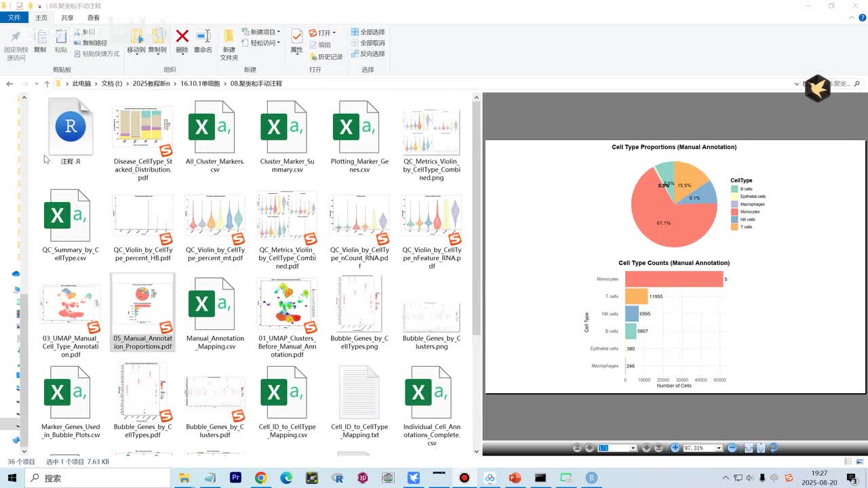Screen dimensions: 868x488
Task: Open PowerPoint from the taskbar
Action: point(515,478)
